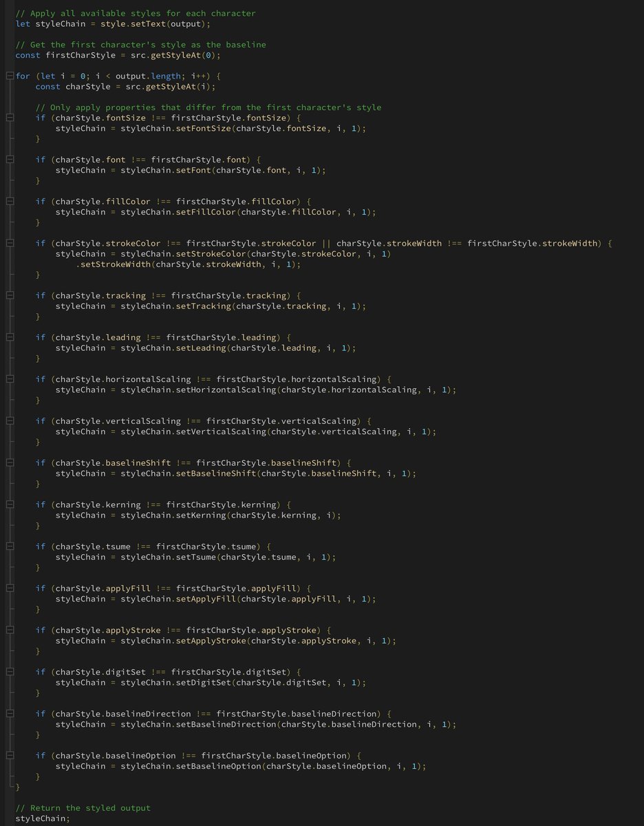
Task: Click the comment 'Return the styled output'
Action: 83,808
